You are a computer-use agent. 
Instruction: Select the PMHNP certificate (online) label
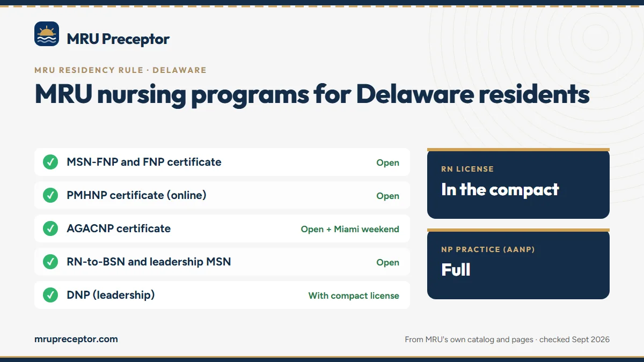pyautogui.click(x=136, y=195)
